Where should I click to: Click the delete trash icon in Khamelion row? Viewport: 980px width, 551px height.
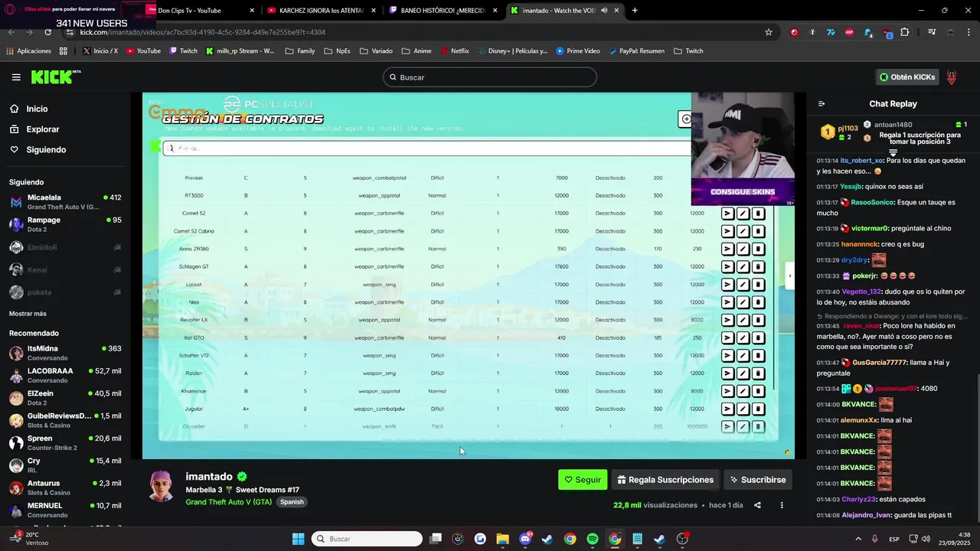pyautogui.click(x=758, y=391)
